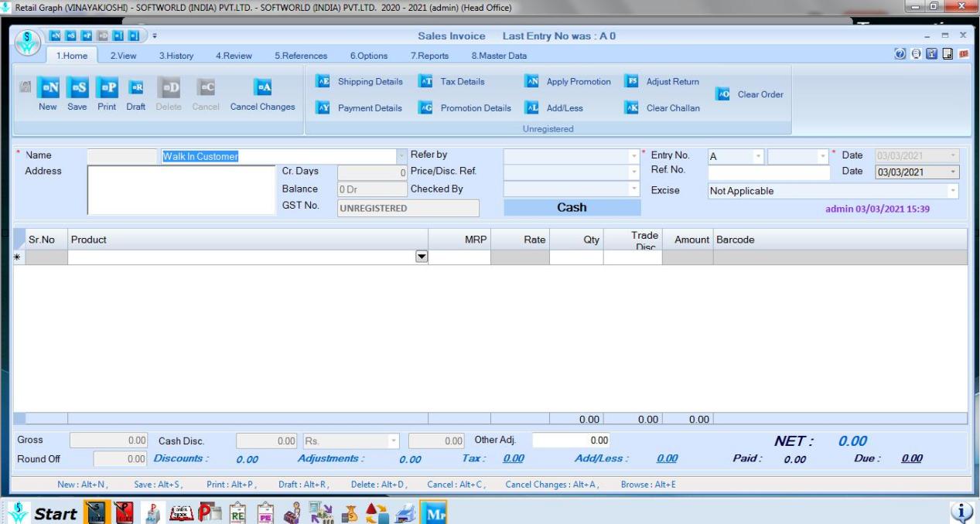The height and width of the screenshot is (524, 980).
Task: Open the Excise dropdown showing Not Applicable
Action: 953,191
